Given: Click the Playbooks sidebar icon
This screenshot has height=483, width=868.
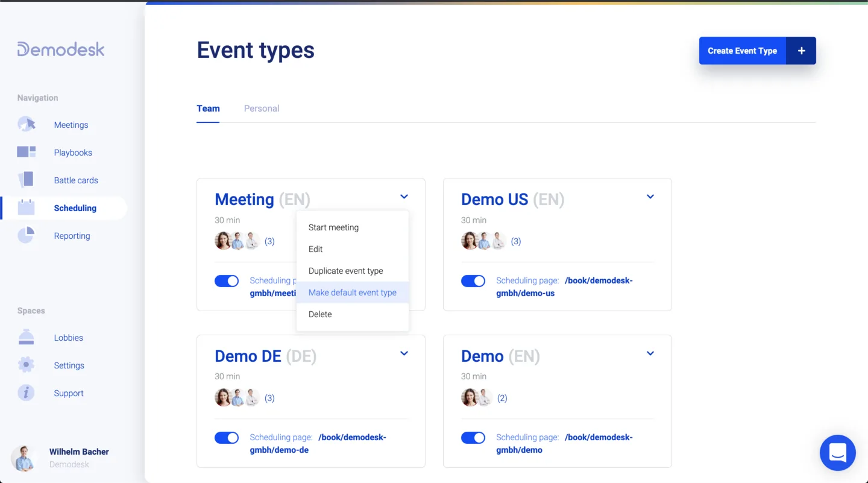Looking at the screenshot, I should pos(27,152).
